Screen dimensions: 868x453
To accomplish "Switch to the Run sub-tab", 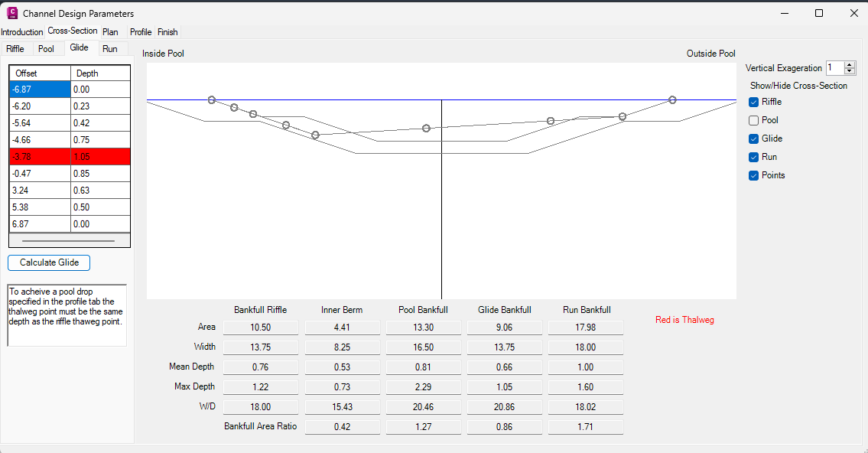I will coord(110,49).
